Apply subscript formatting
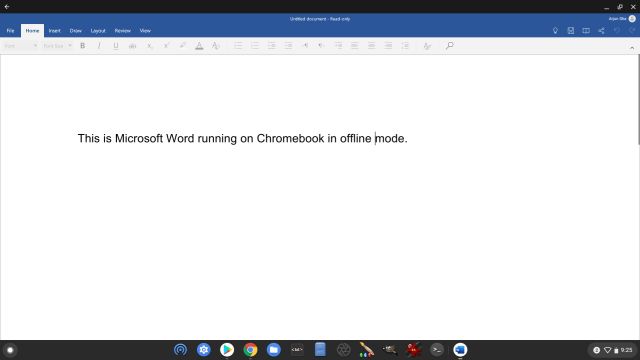Image resolution: width=640 pixels, height=360 pixels. (149, 46)
